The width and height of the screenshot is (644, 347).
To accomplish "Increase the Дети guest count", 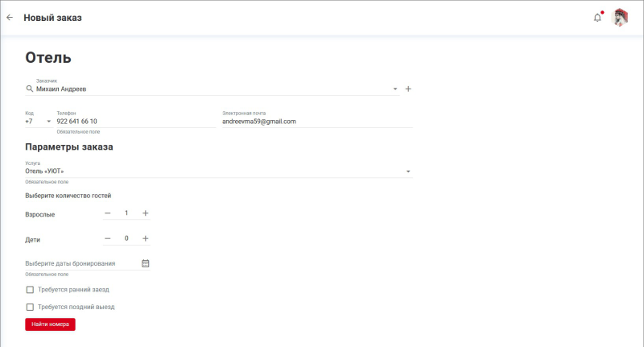I will click(146, 238).
